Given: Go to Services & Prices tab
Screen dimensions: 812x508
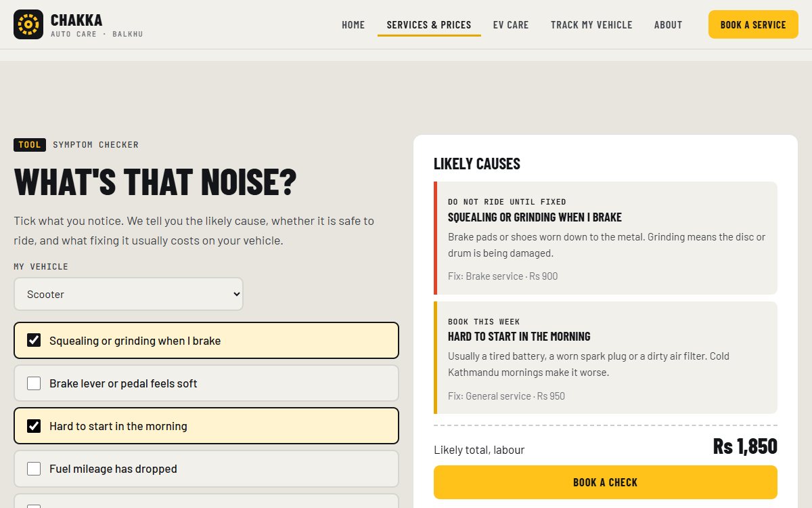Looking at the screenshot, I should tap(429, 25).
